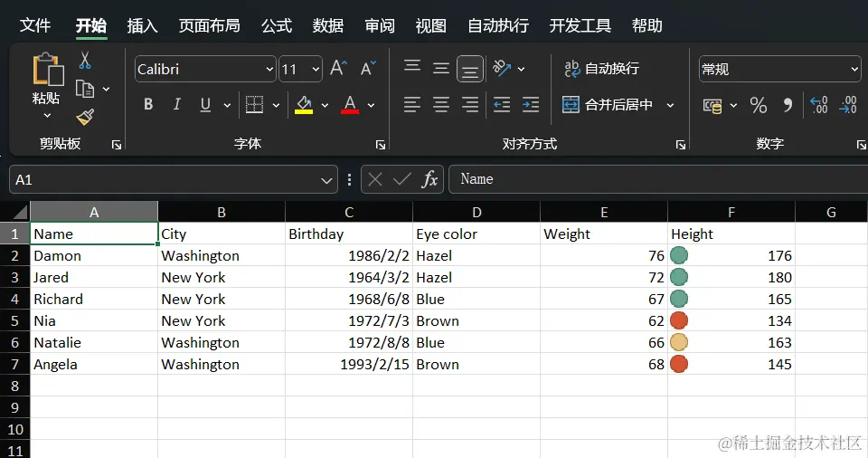Open the 文件 (File) menu
Screen dimensions: 868x458
tap(35, 25)
